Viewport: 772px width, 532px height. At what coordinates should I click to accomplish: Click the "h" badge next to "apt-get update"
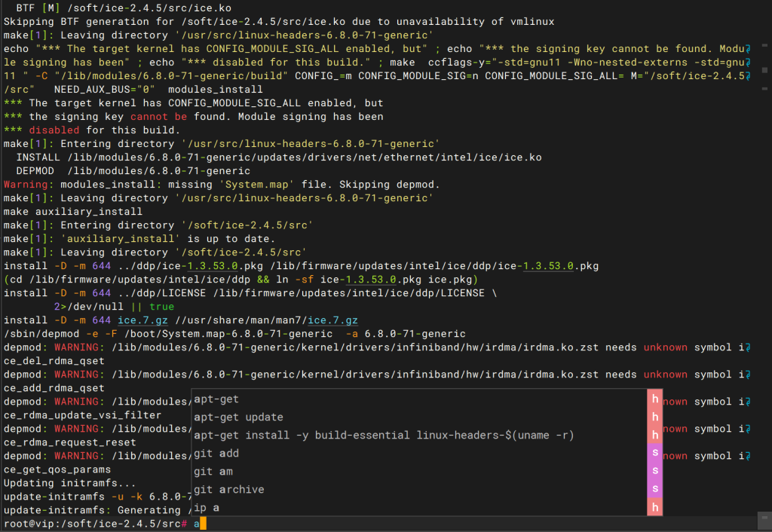click(x=654, y=417)
